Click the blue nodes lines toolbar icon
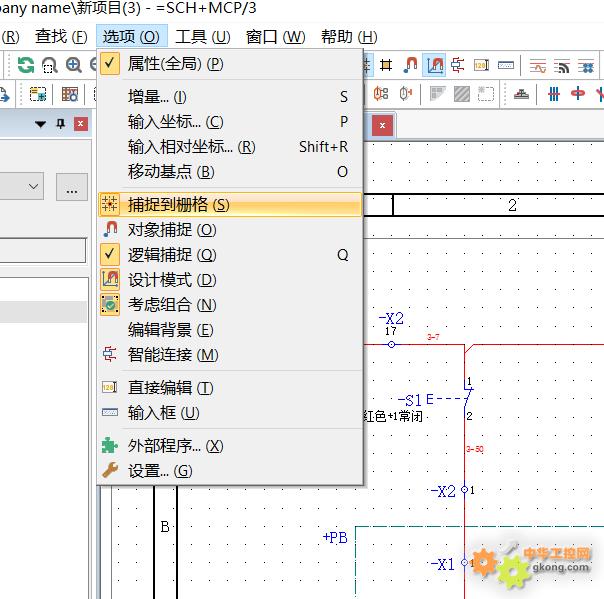The image size is (604, 599). (x=586, y=66)
